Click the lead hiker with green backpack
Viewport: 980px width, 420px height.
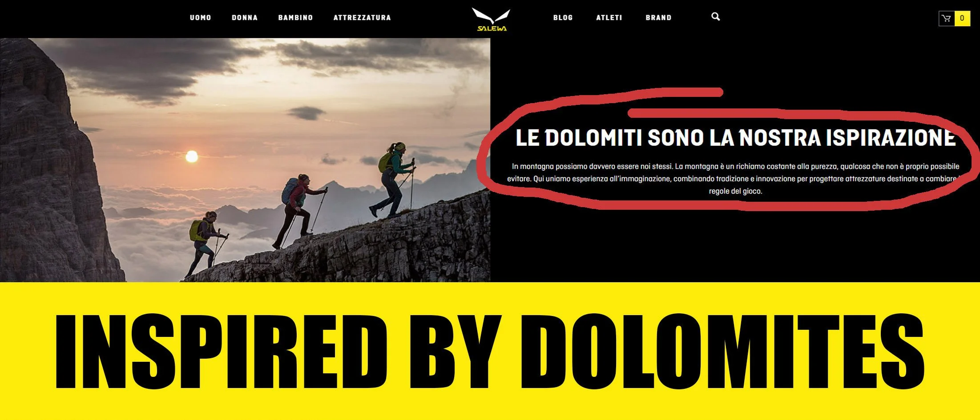click(393, 180)
